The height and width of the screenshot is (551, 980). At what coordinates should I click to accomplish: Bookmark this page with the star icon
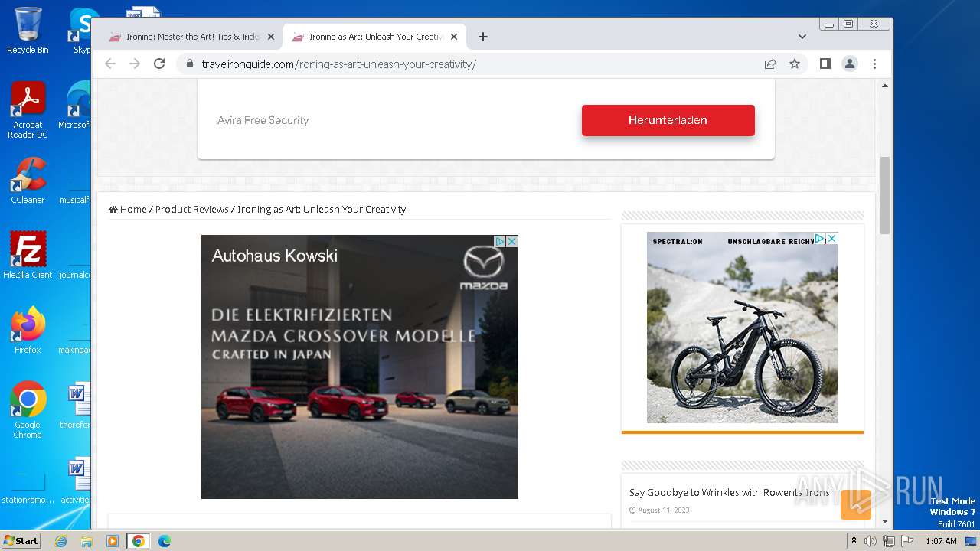click(x=795, y=64)
